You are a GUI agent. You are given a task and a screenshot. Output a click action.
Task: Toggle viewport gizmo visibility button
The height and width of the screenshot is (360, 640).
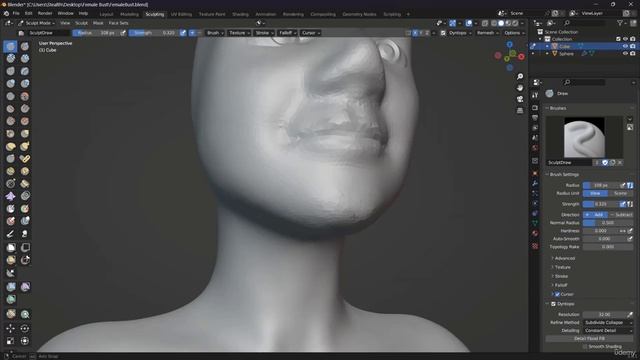point(453,23)
